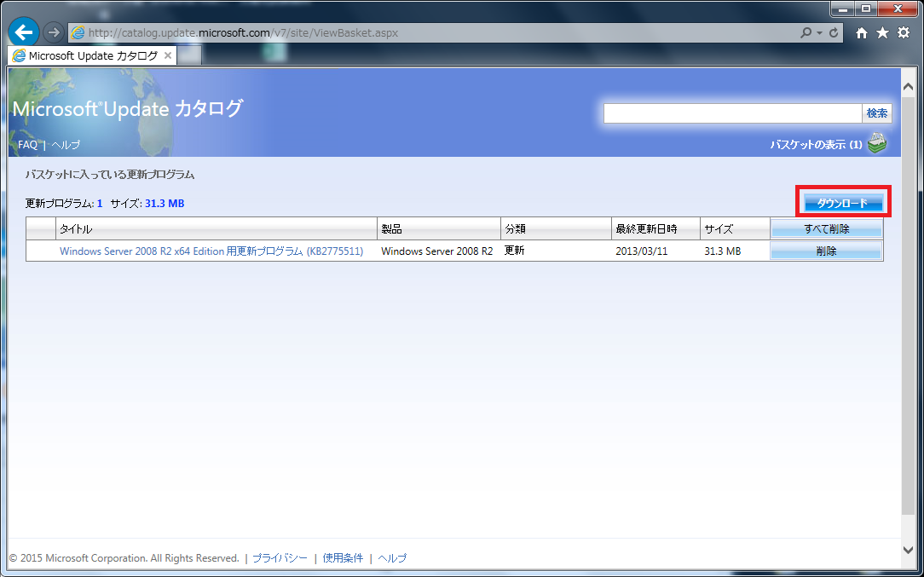Open Favorites with the star icon
The image size is (924, 577).
coord(882,32)
